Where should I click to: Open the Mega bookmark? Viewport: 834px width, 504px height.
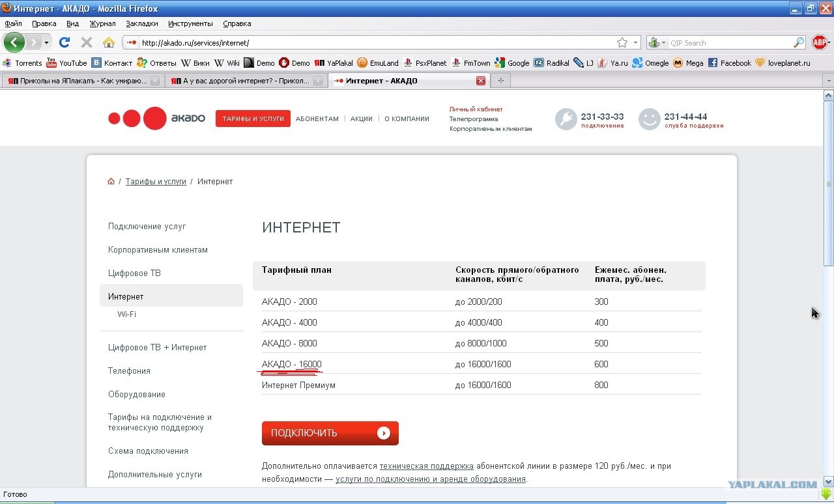[x=688, y=63]
